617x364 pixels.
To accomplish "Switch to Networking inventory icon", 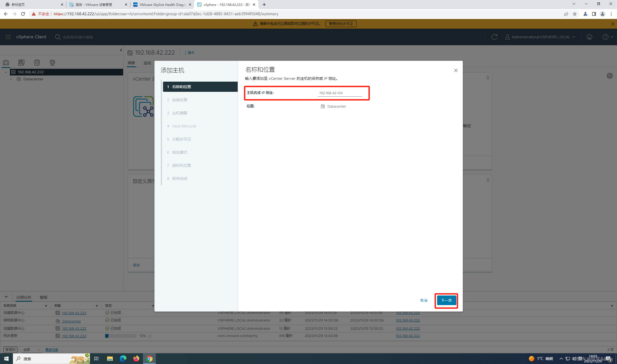I will pos(52,63).
